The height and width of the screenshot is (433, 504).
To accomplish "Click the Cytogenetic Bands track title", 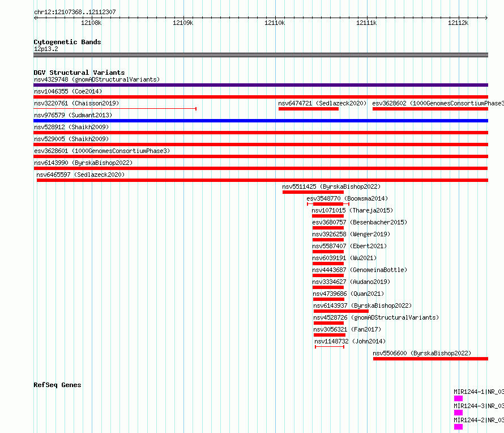I will pos(67,42).
